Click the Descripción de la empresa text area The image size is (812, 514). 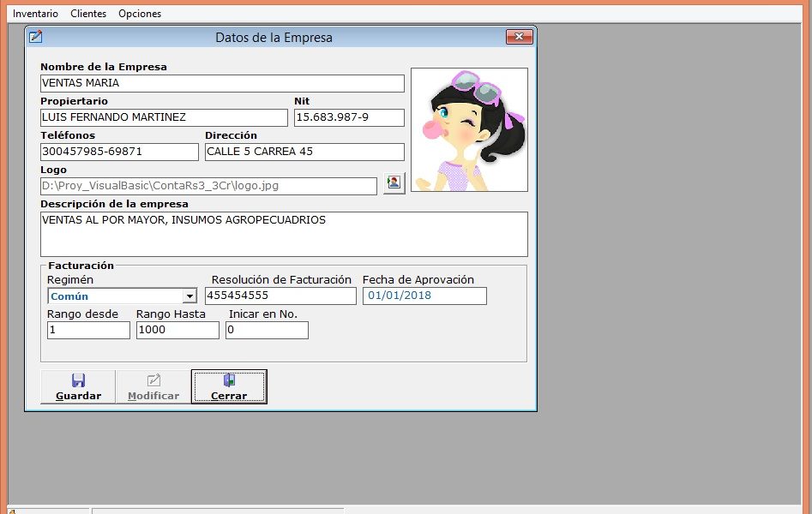tap(284, 234)
